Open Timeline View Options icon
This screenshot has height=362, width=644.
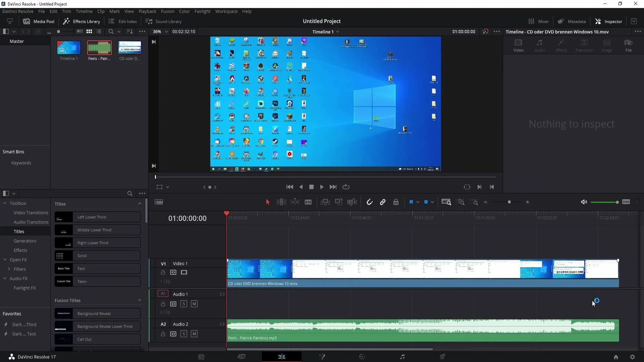pos(159,202)
